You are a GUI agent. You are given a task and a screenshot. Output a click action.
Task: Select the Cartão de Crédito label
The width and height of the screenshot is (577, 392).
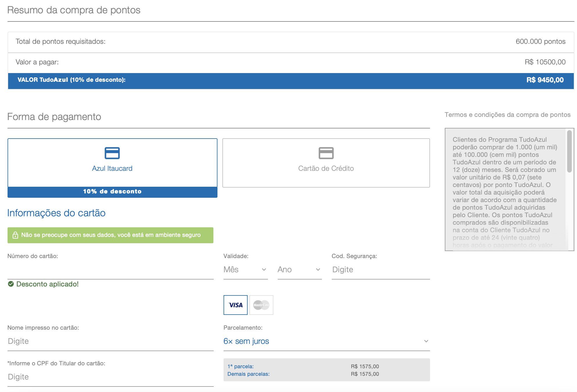tap(326, 168)
